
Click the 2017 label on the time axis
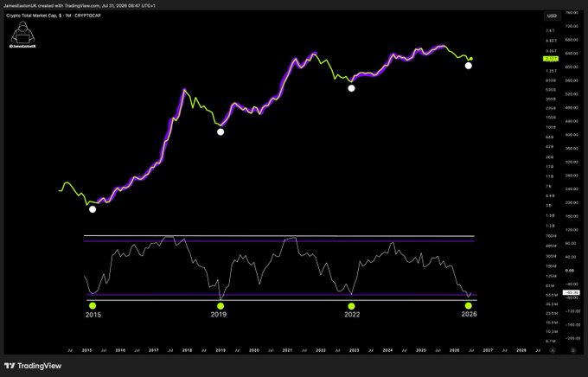(x=154, y=350)
